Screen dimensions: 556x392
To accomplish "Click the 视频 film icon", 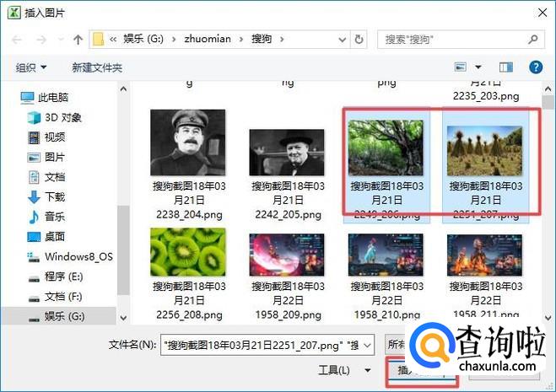I will pyautogui.click(x=34, y=137).
